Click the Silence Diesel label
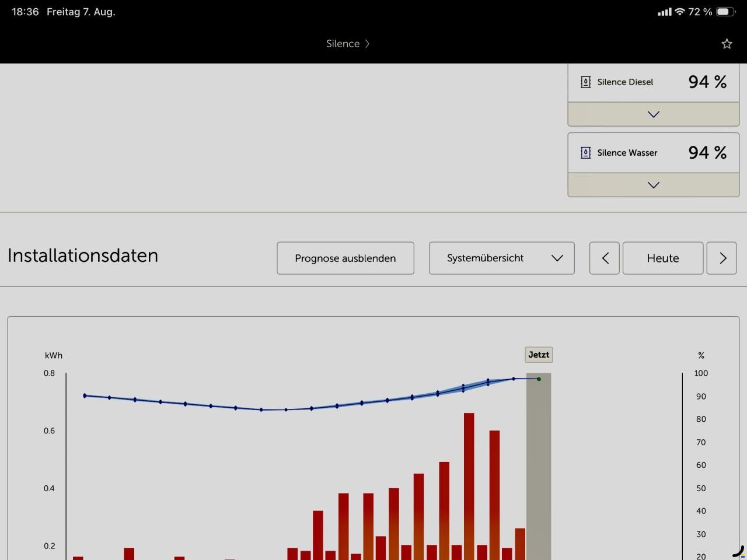Screen dimensions: 747x560 point(625,82)
